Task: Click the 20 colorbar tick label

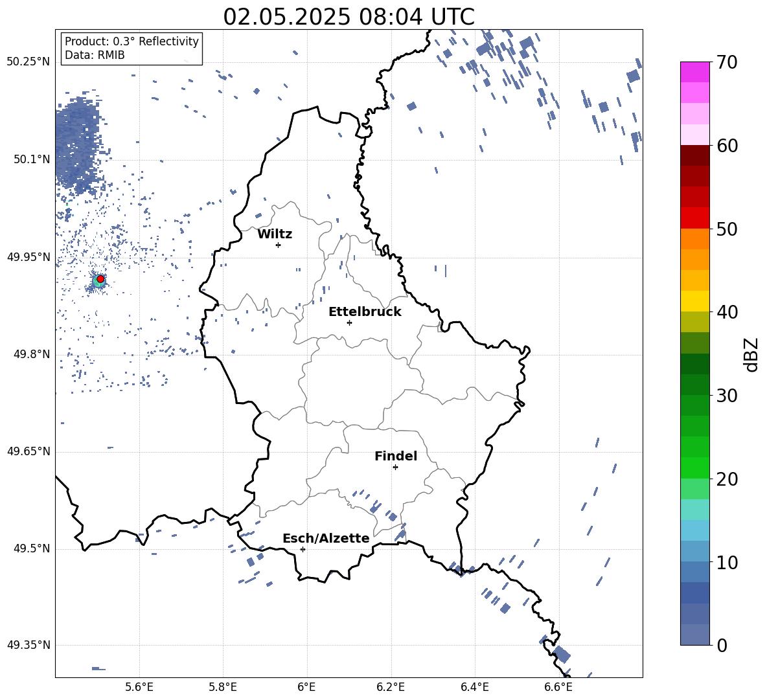Action: pyautogui.click(x=727, y=479)
